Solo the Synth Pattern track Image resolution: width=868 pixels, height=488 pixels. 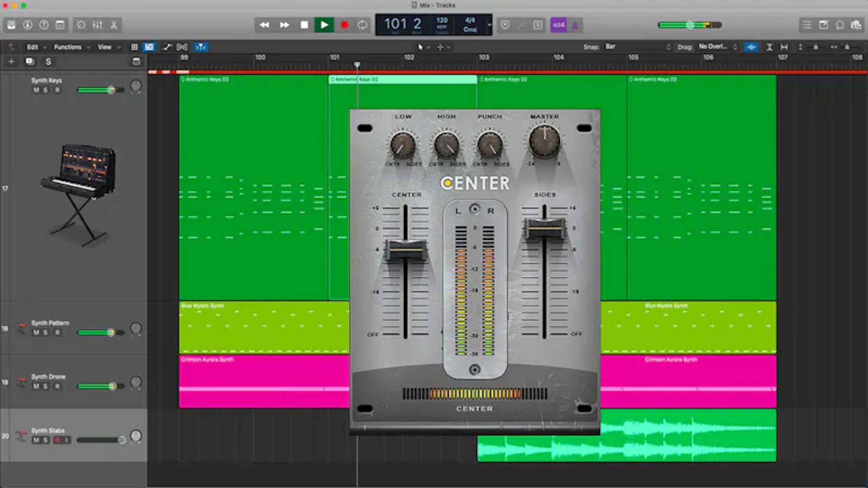coord(45,332)
